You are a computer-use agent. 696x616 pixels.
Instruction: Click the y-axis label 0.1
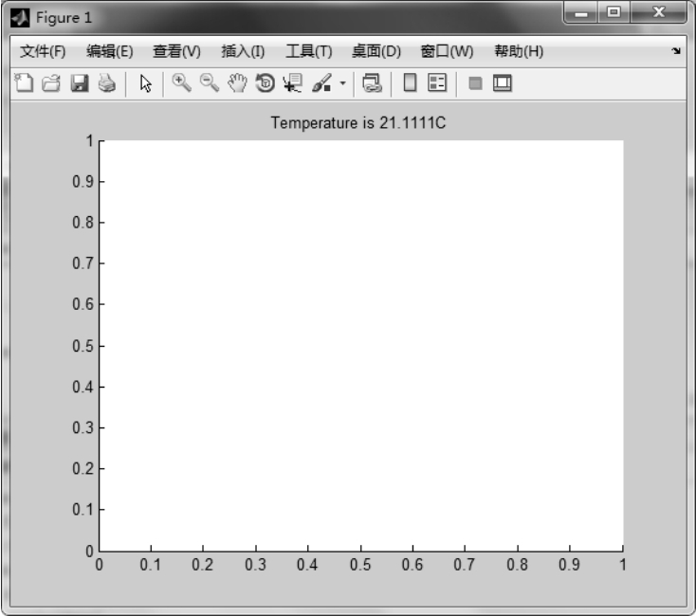pyautogui.click(x=83, y=509)
